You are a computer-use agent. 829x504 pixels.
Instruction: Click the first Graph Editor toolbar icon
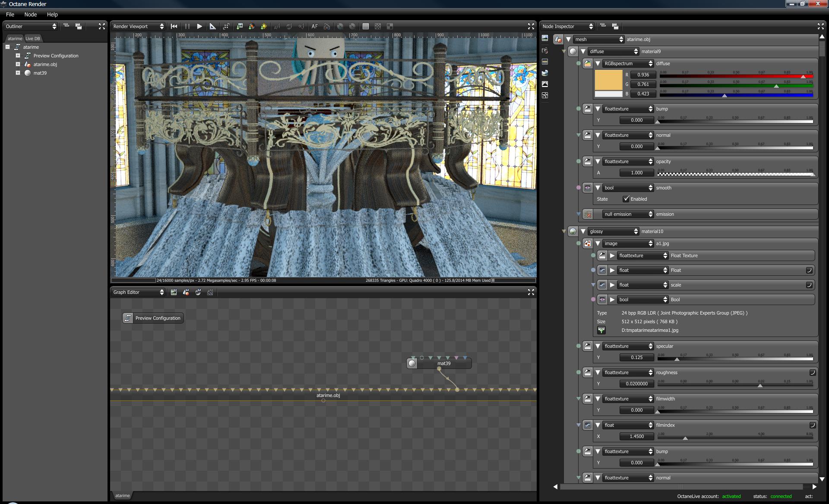(174, 292)
